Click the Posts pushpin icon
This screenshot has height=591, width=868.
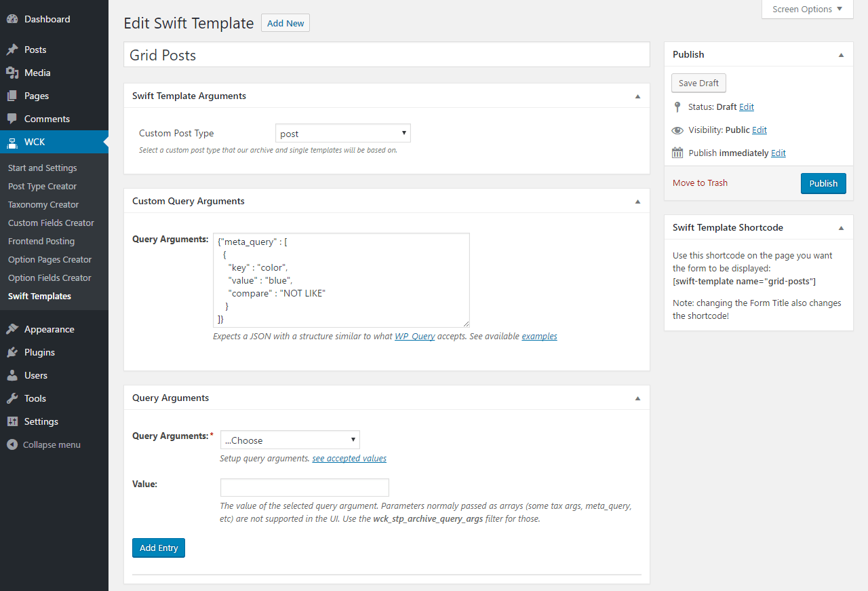coord(14,49)
